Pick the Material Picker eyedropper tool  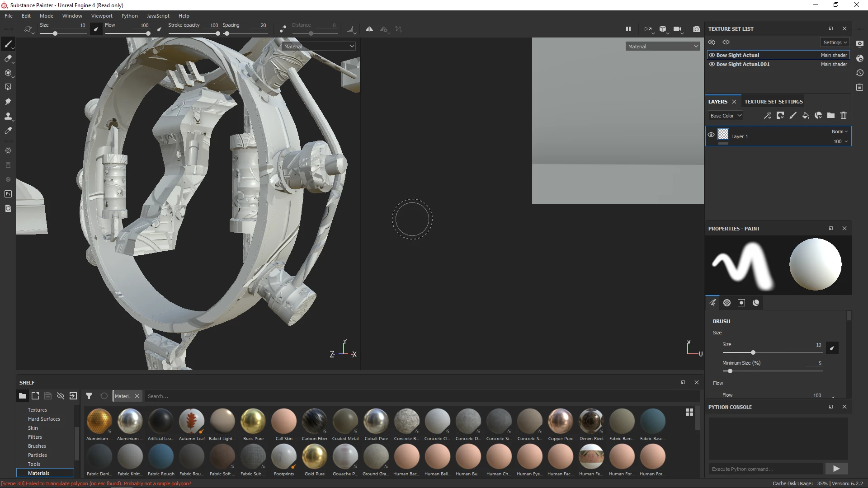pyautogui.click(x=8, y=131)
